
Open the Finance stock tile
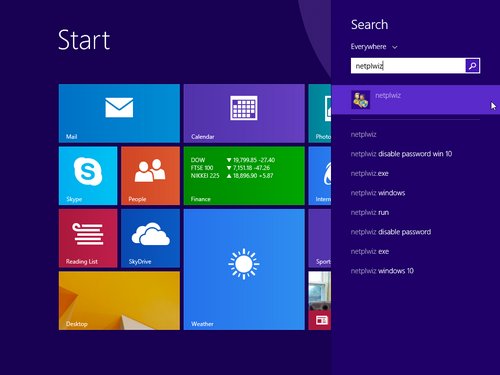pyautogui.click(x=244, y=176)
